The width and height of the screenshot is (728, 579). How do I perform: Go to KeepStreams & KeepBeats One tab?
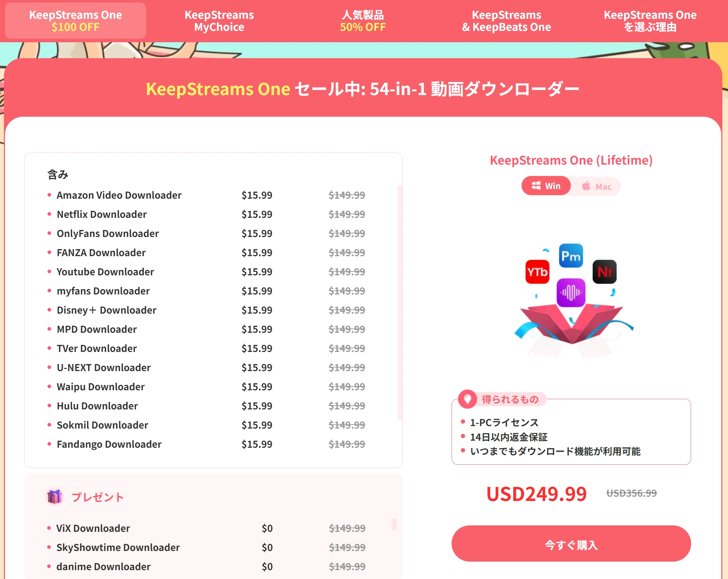[x=506, y=21]
